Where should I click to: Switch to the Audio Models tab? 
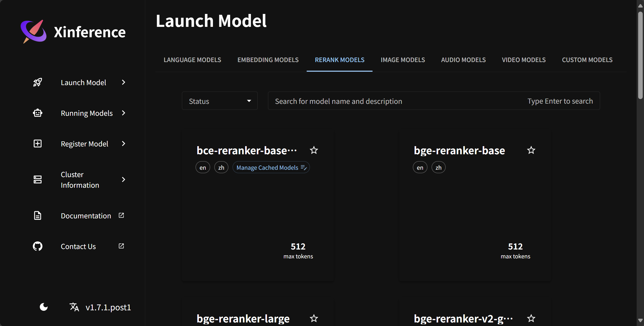point(463,60)
